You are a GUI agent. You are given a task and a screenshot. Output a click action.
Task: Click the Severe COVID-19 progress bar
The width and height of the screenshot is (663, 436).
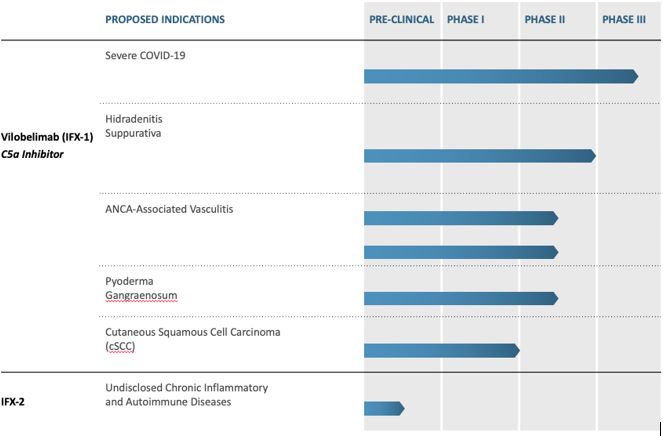point(500,76)
